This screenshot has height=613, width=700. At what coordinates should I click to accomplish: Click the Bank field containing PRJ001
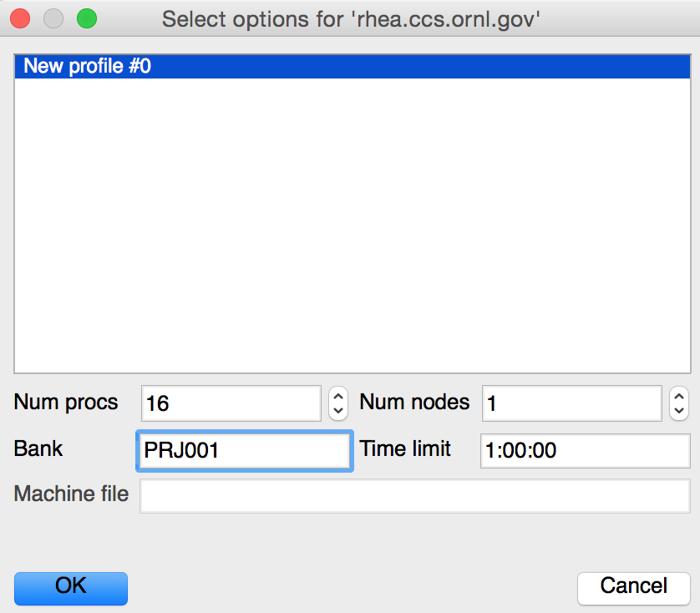[243, 451]
